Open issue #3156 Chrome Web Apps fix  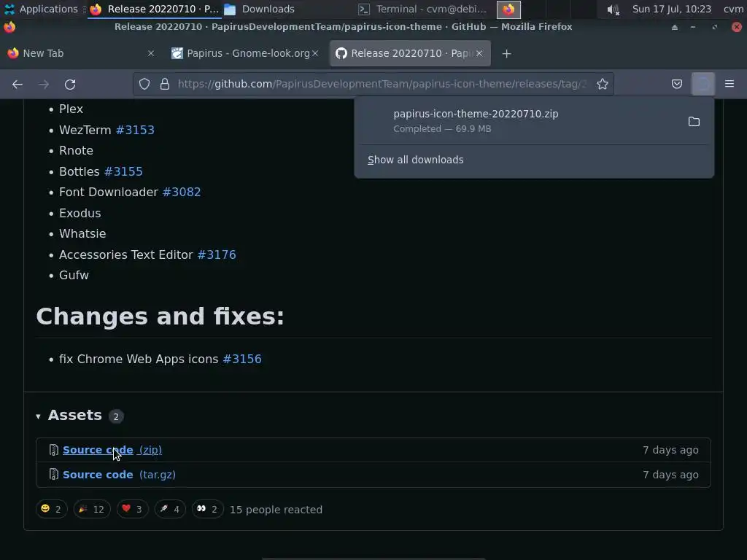coord(242,359)
